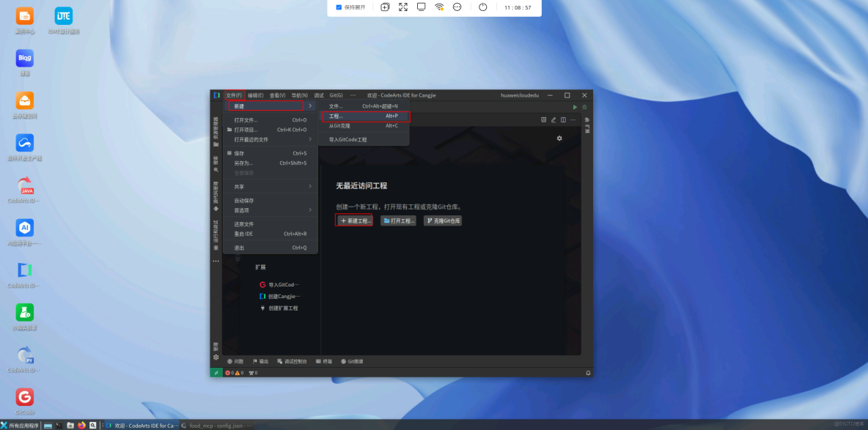Open the '...' more actions in the activity bar

[215, 262]
